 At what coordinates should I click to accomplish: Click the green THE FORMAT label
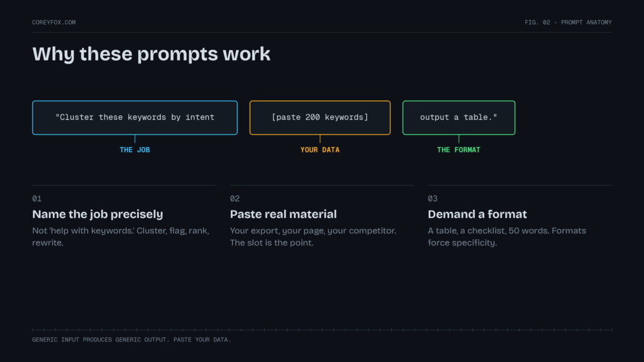point(458,150)
